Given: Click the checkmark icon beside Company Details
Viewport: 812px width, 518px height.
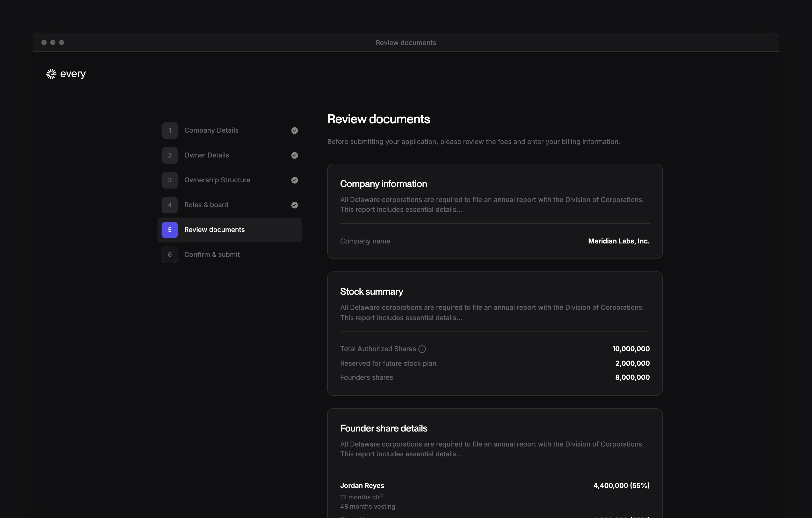Looking at the screenshot, I should [294, 131].
